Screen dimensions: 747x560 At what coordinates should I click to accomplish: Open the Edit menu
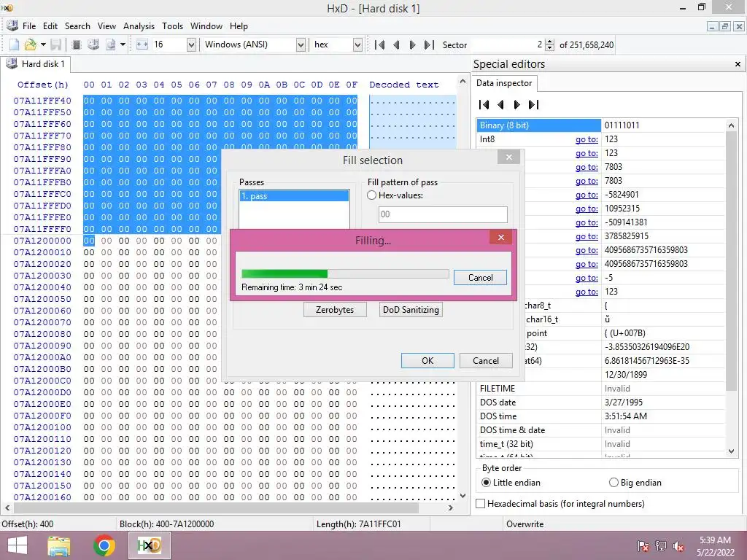point(50,26)
